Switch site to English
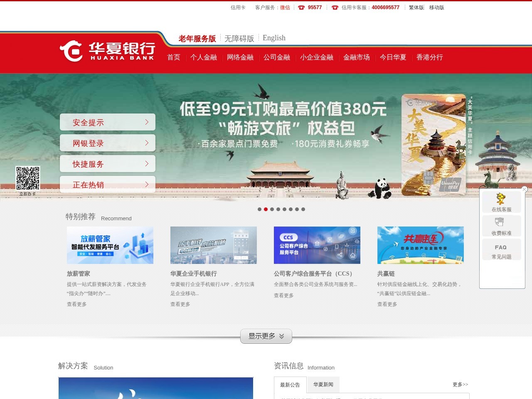 coord(274,38)
